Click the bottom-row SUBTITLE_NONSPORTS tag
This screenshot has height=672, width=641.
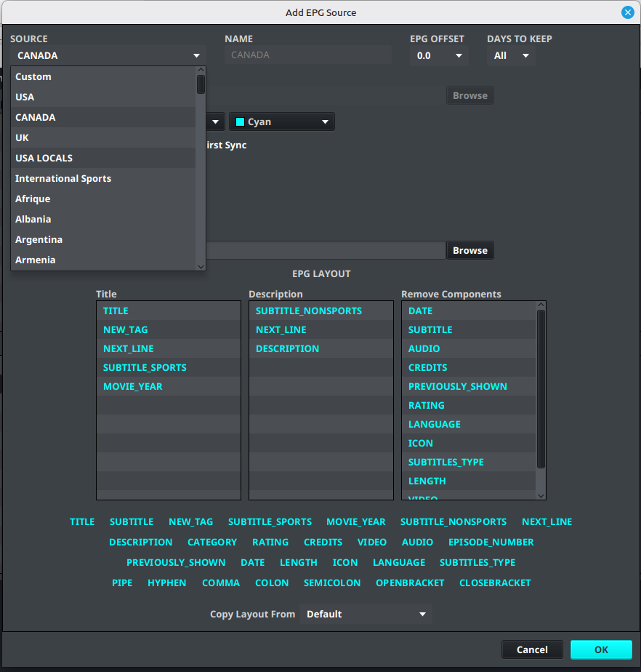453,521
